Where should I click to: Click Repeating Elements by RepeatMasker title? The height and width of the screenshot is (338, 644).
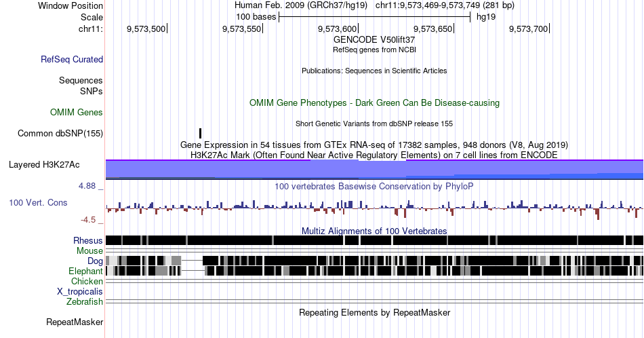pos(374,312)
